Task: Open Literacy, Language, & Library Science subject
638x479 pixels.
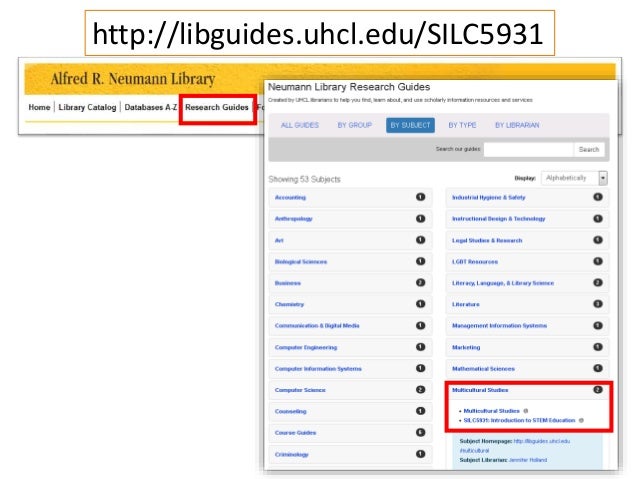Action: point(503,283)
